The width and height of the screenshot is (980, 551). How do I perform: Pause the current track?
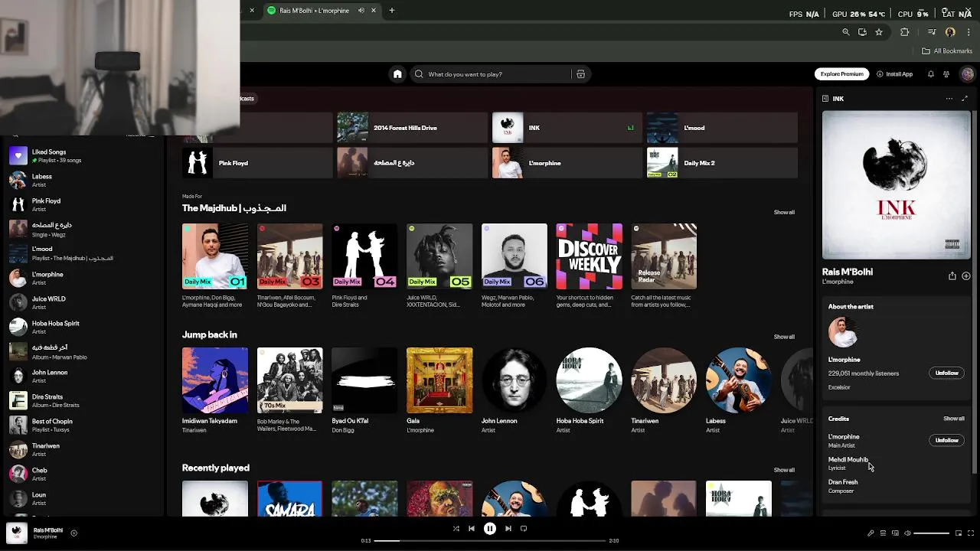(x=490, y=528)
